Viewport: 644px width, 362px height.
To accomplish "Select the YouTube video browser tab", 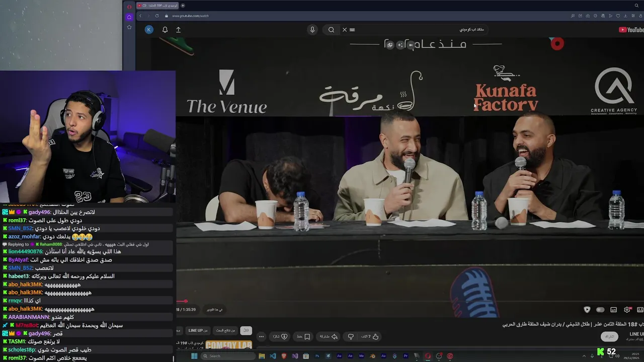I will point(157,6).
